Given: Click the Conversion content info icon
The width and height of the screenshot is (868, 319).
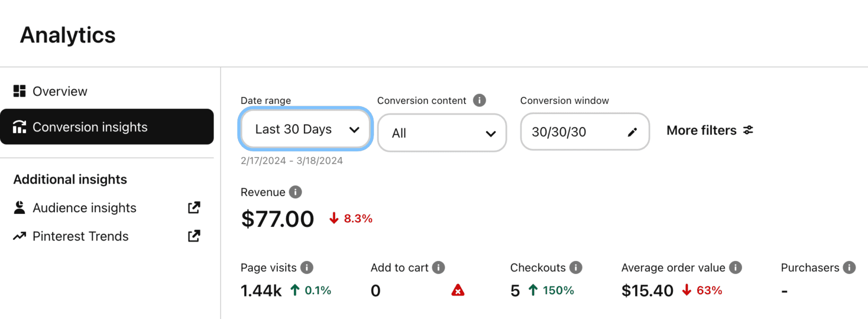Looking at the screenshot, I should [479, 100].
